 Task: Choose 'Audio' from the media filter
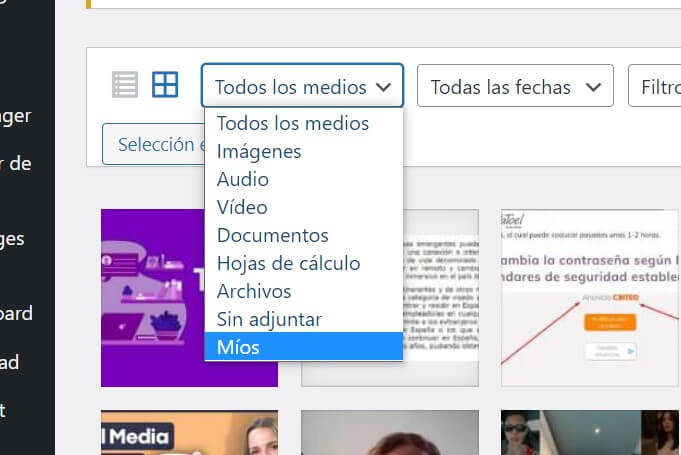tap(304, 179)
